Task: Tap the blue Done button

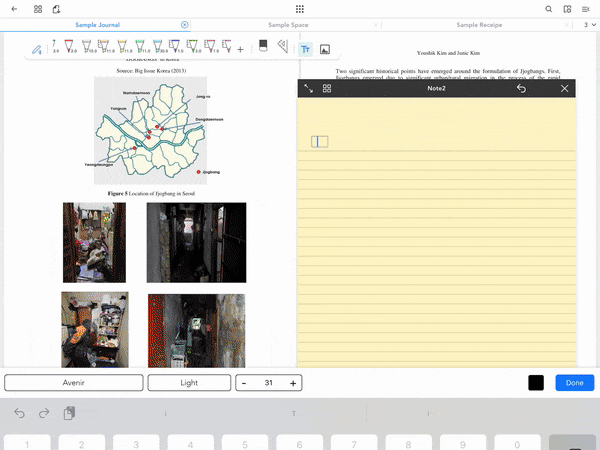Action: coord(575,383)
